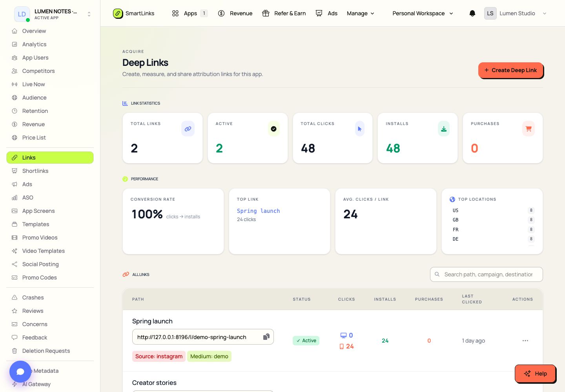Image resolution: width=565 pixels, height=392 pixels.
Task: Open the Personal Workspace dropdown
Action: tap(423, 13)
